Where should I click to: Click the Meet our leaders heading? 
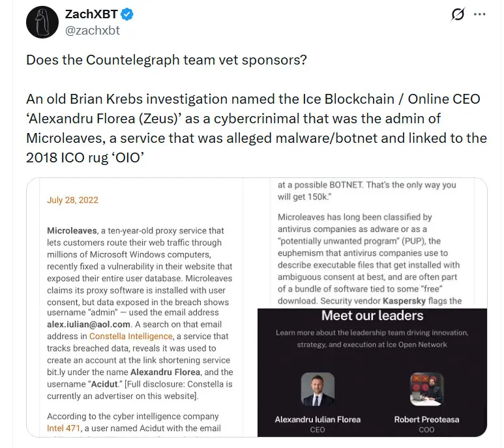pos(372,316)
